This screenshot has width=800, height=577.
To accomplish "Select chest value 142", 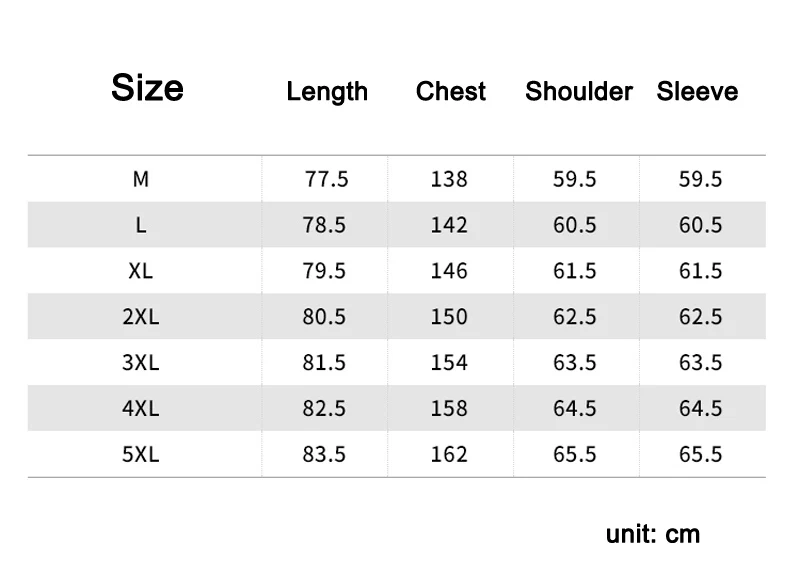I will (449, 225).
